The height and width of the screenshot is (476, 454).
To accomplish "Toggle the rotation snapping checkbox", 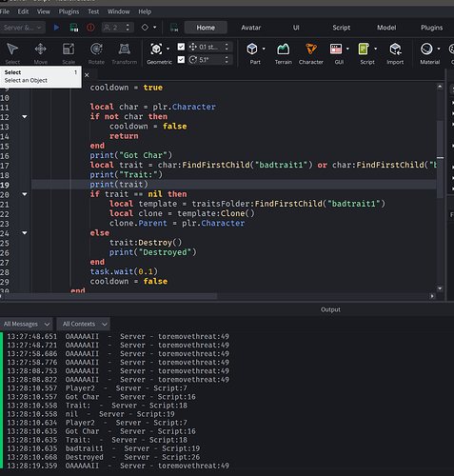I will pos(181,60).
